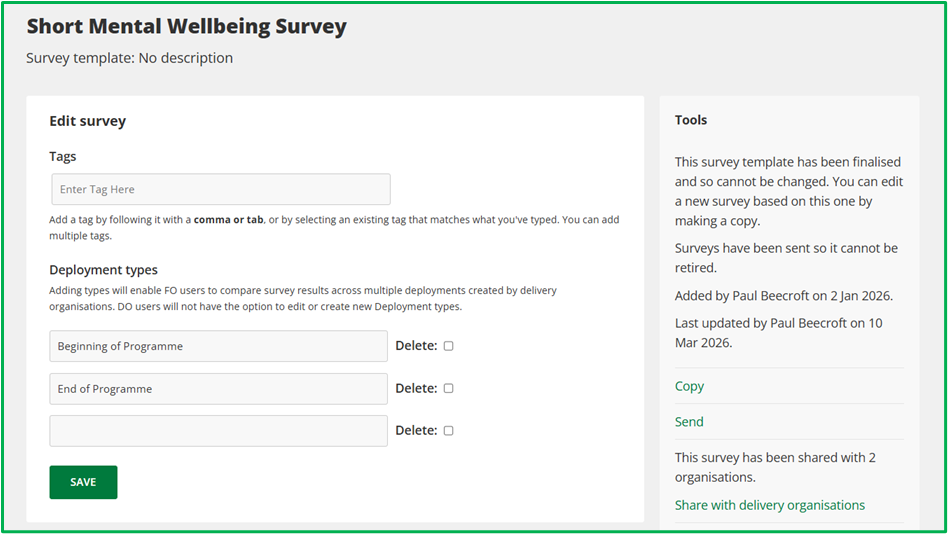Click the empty third deployment type field
Image resolution: width=948 pixels, height=534 pixels.
click(218, 431)
